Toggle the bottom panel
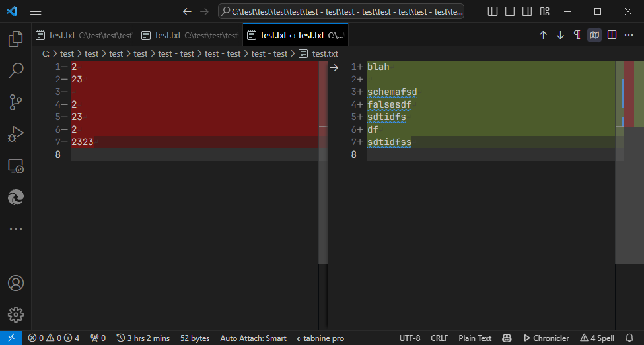This screenshot has width=644, height=345. pyautogui.click(x=510, y=11)
